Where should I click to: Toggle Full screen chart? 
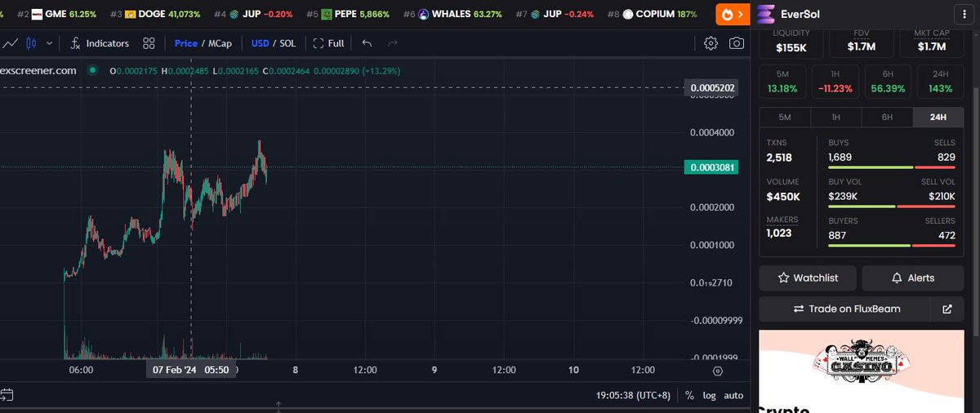(x=328, y=43)
